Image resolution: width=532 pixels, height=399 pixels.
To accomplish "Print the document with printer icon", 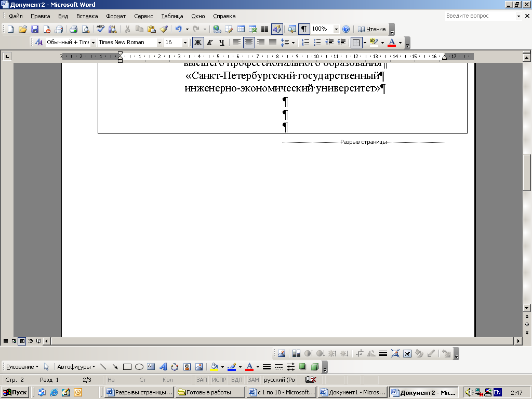I will 74,29.
